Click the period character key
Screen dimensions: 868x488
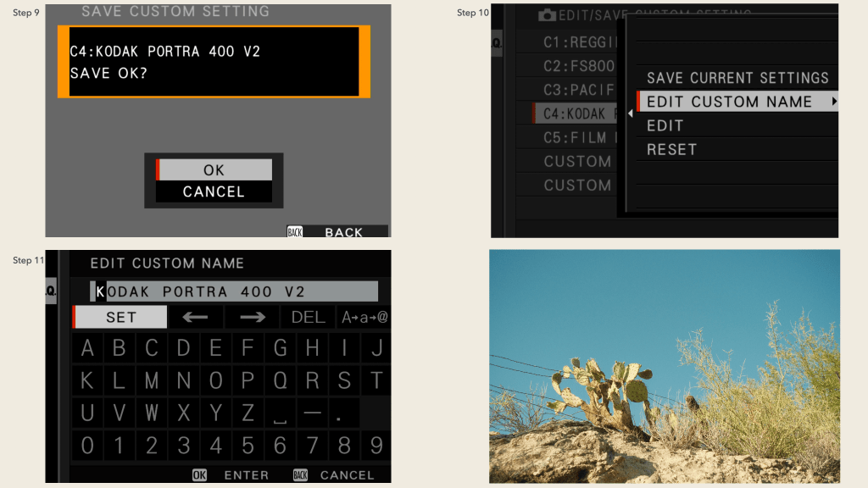click(339, 413)
